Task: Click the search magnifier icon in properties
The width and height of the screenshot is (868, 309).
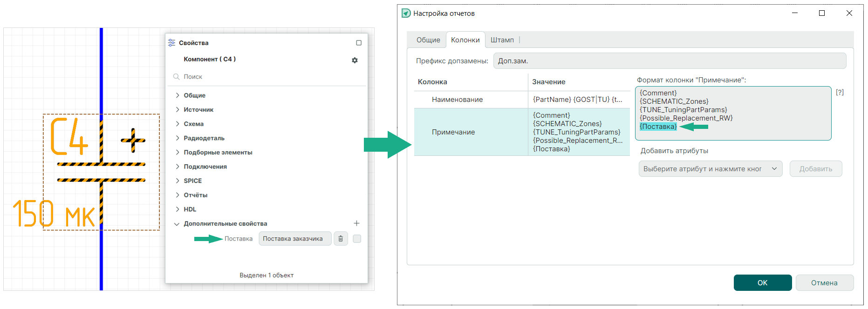Action: click(x=177, y=77)
